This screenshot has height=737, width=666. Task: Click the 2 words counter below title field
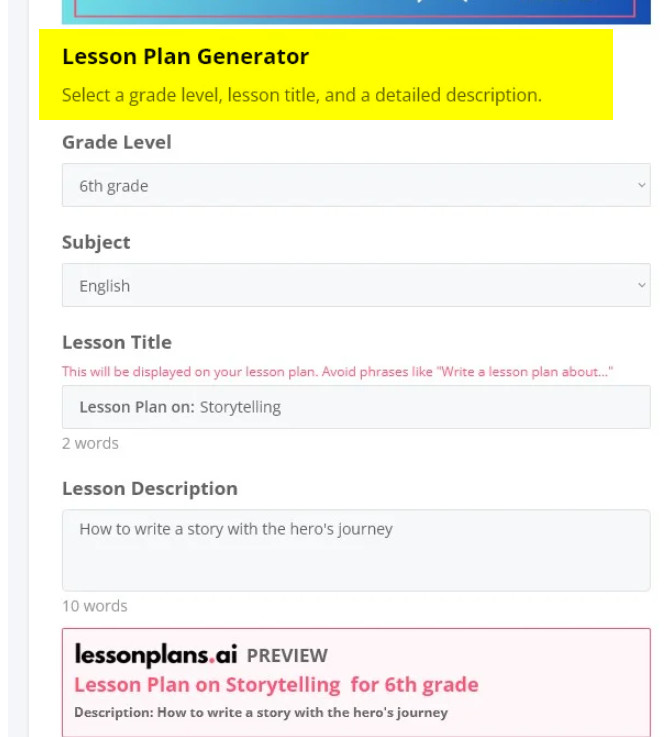90,443
